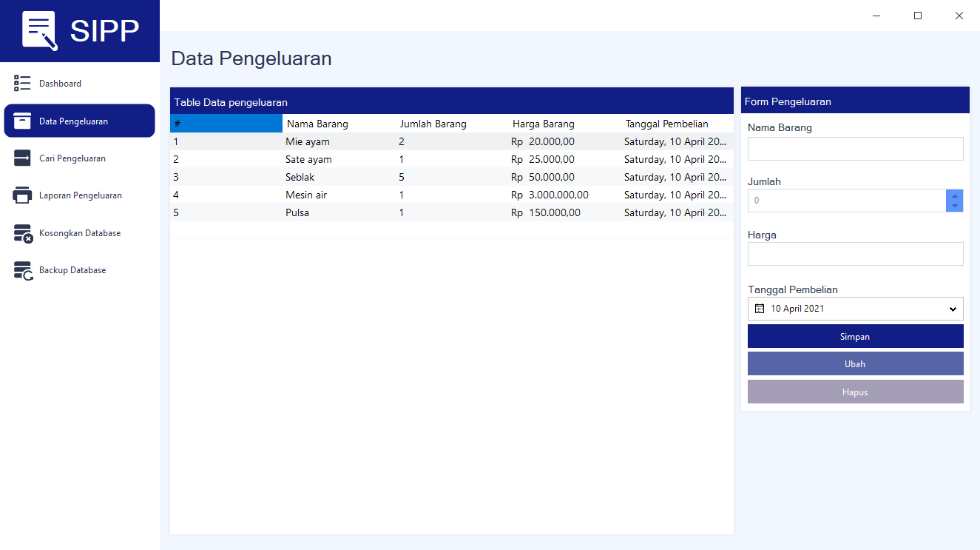The width and height of the screenshot is (980, 550).
Task: Click the # column header
Action: pos(226,124)
